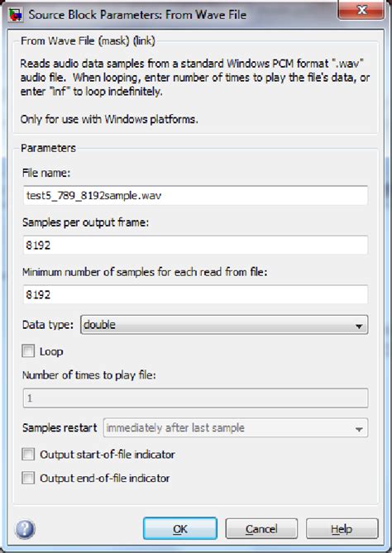Click the Number of times to play field

coord(195,398)
